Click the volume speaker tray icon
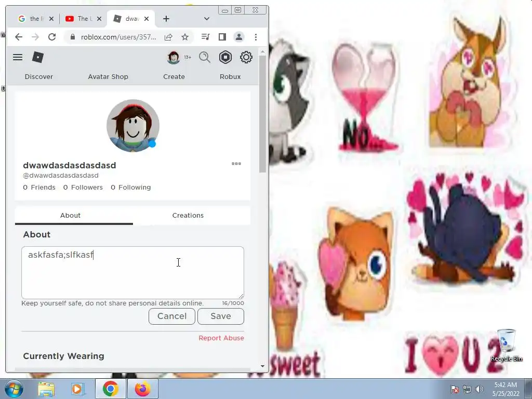Image resolution: width=532 pixels, height=399 pixels. click(479, 389)
